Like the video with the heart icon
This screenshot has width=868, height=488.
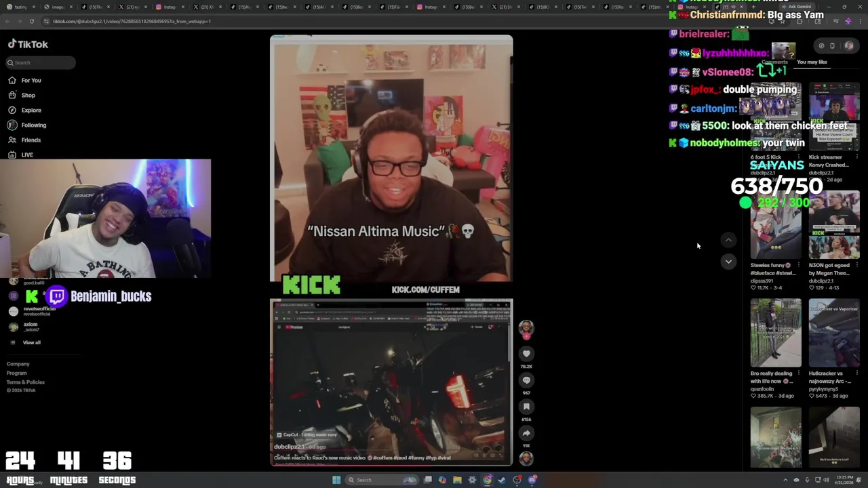tap(526, 353)
